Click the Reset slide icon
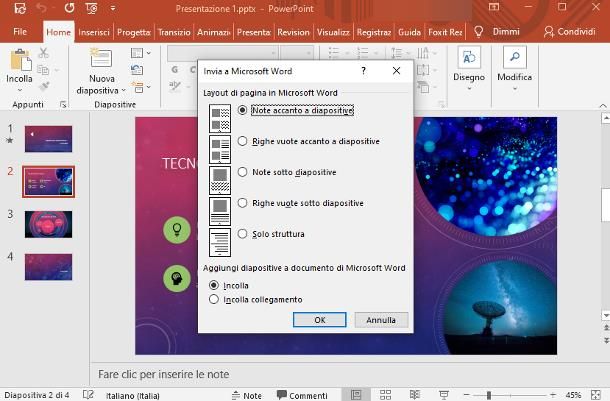This screenshot has width=610, height=401. point(137,70)
